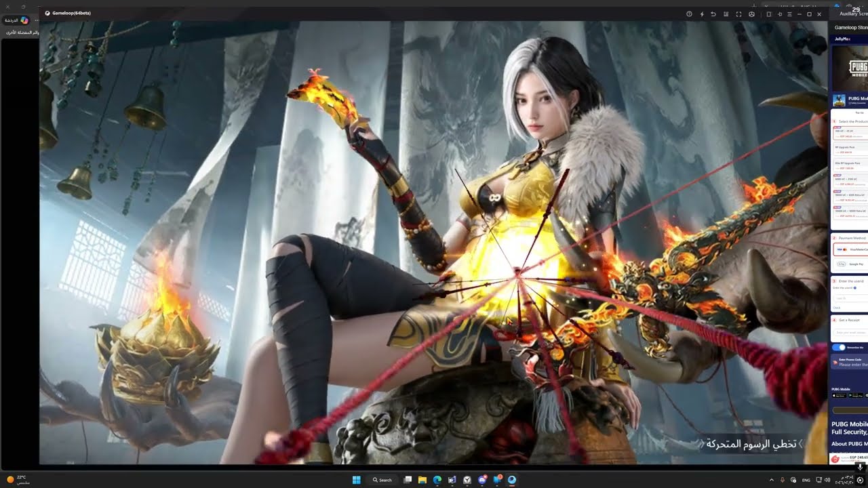Click the Promo Code entry row
Image resolution: width=868 pixels, height=488 pixels.
tap(850, 363)
